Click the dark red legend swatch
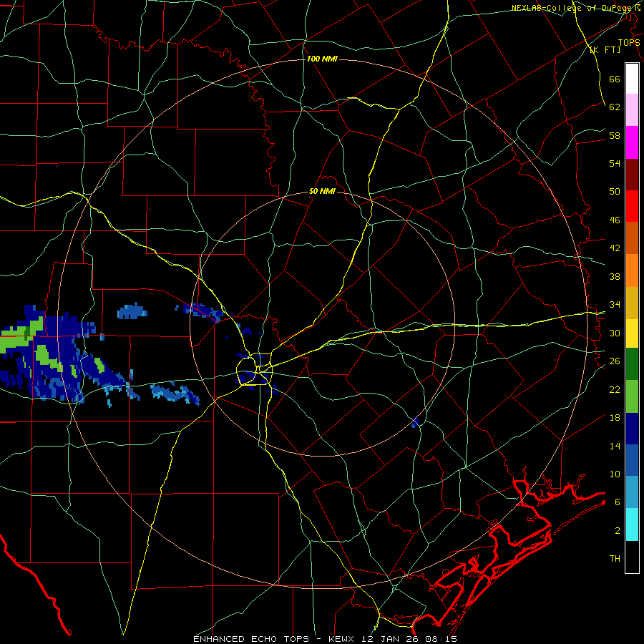The image size is (644, 644). [x=632, y=175]
